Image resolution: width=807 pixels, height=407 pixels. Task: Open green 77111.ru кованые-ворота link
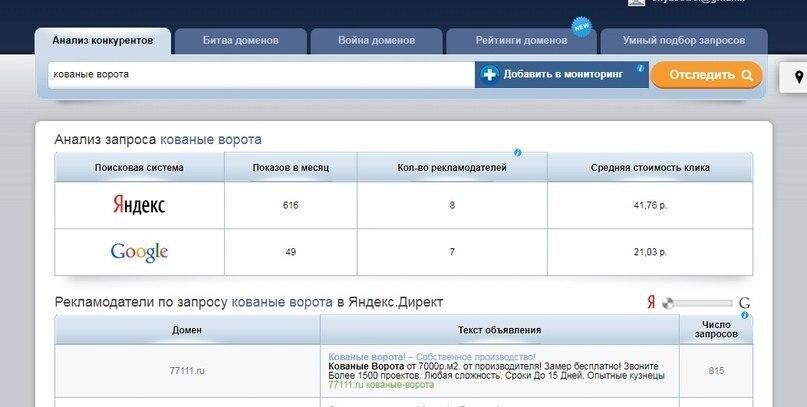[381, 385]
